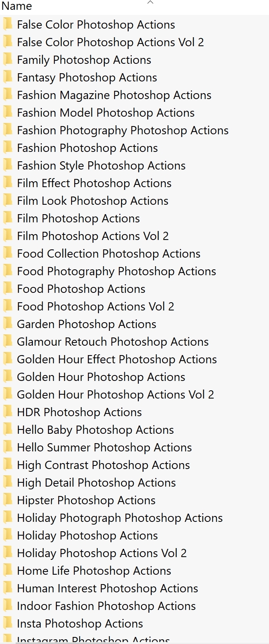Select Food Photography Photoshop Actions folder
This screenshot has height=644, width=269.
[116, 271]
